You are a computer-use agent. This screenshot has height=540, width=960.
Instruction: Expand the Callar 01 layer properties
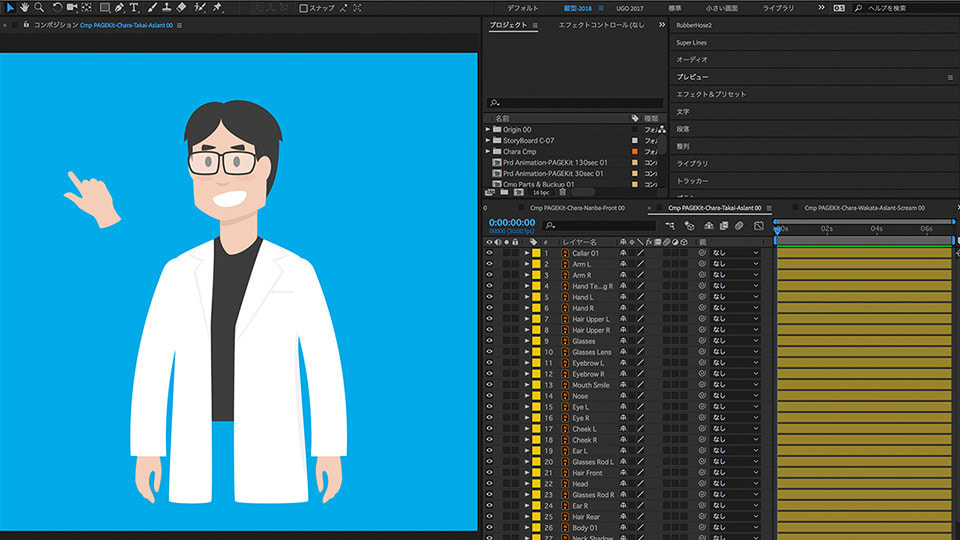click(527, 253)
